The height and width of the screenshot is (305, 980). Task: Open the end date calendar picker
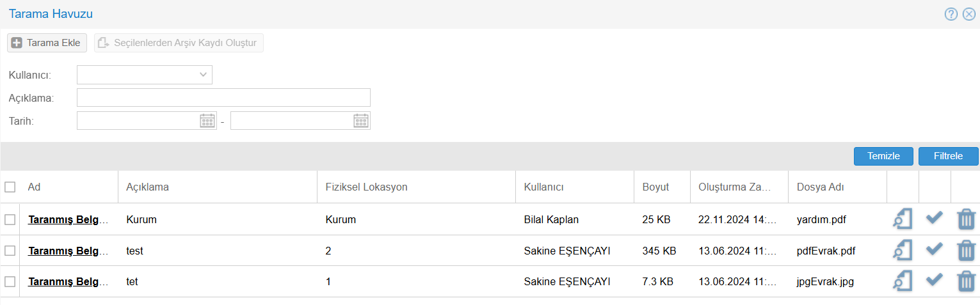pos(361,121)
